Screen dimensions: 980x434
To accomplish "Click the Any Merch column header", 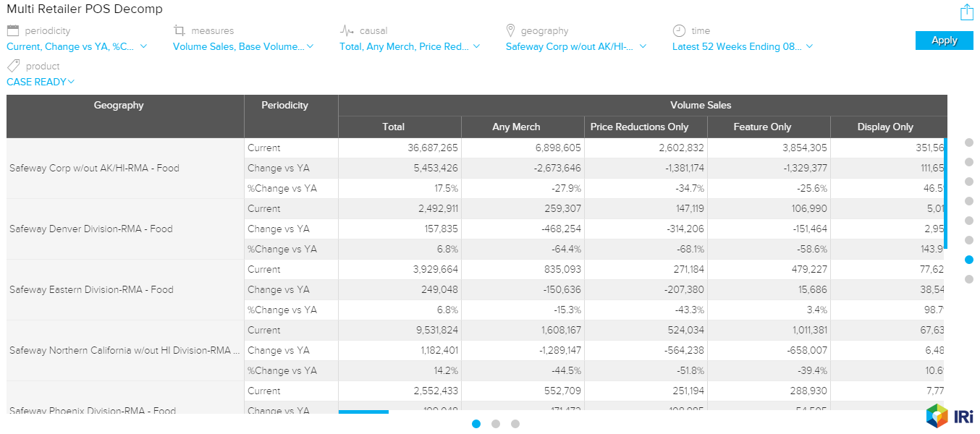I will pos(516,127).
